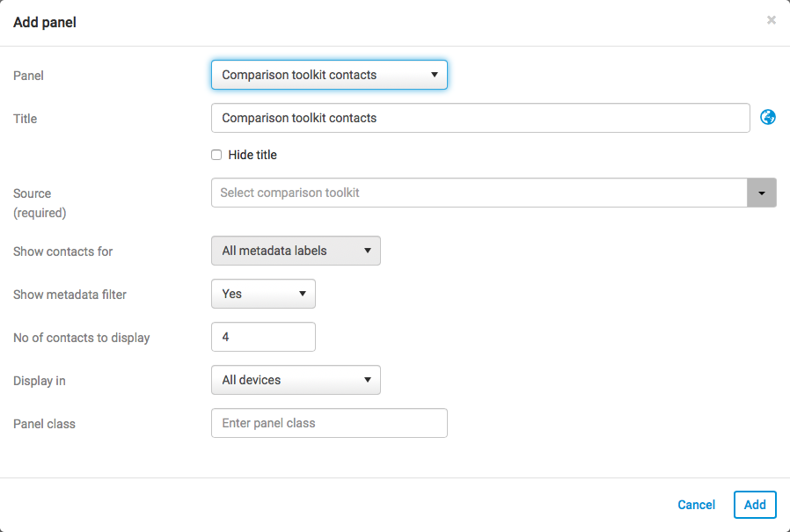
Task: Click the Panel class label
Action: click(x=44, y=424)
